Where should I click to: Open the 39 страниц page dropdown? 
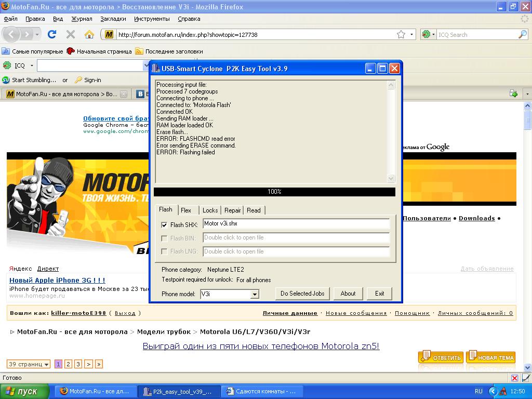coord(29,364)
